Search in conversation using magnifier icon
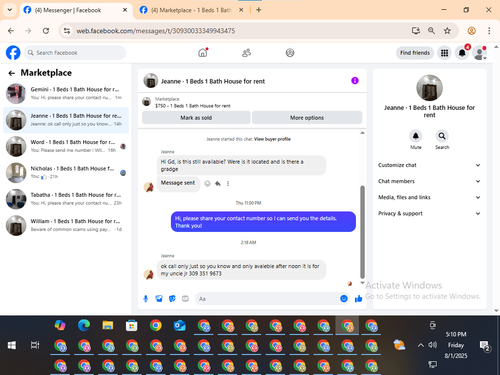This screenshot has height=375, width=500. tap(442, 136)
